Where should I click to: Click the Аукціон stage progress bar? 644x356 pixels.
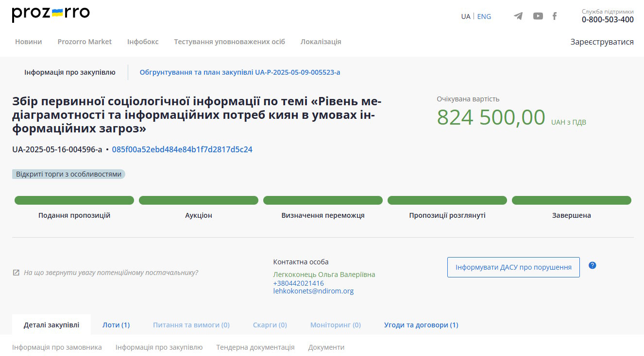tap(198, 200)
